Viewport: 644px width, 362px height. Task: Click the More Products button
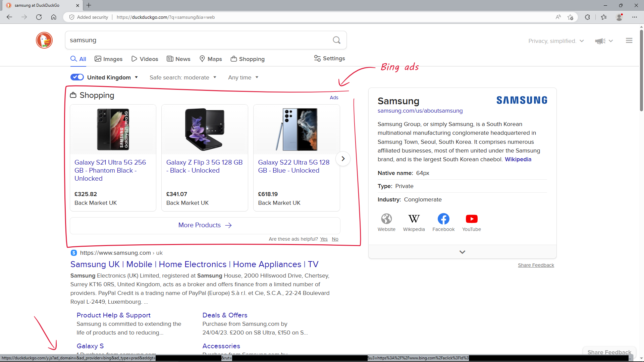205,225
